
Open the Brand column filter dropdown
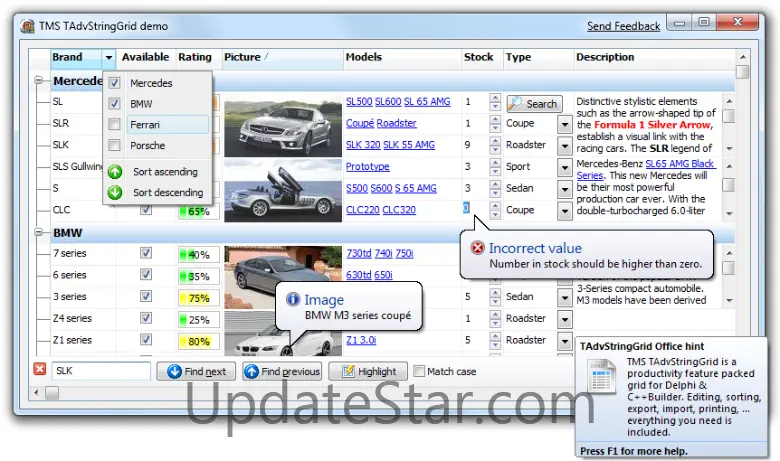coord(109,58)
